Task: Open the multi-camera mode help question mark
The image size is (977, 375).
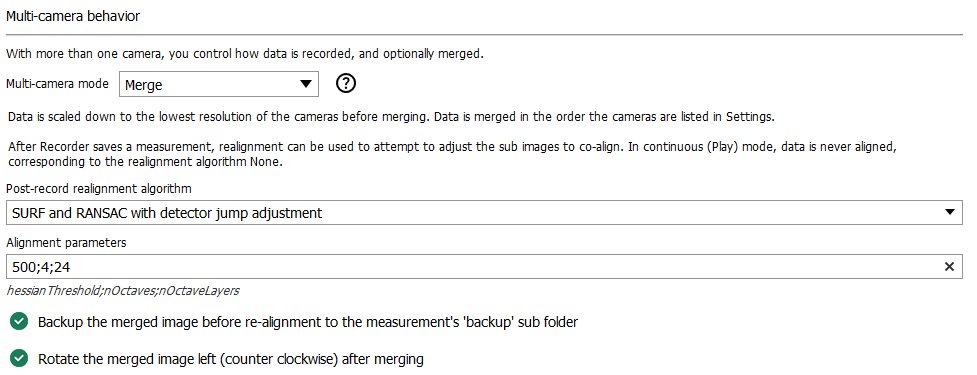Action: 346,83
